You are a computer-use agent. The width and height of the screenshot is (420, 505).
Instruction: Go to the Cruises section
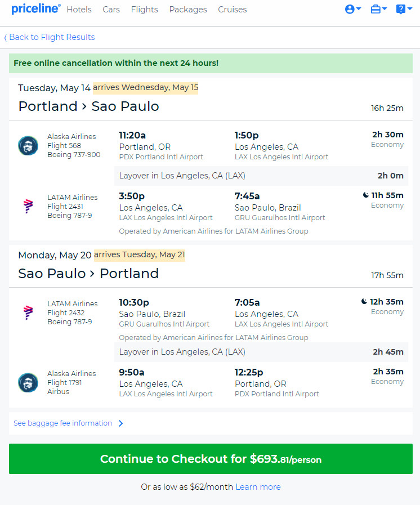[232, 10]
